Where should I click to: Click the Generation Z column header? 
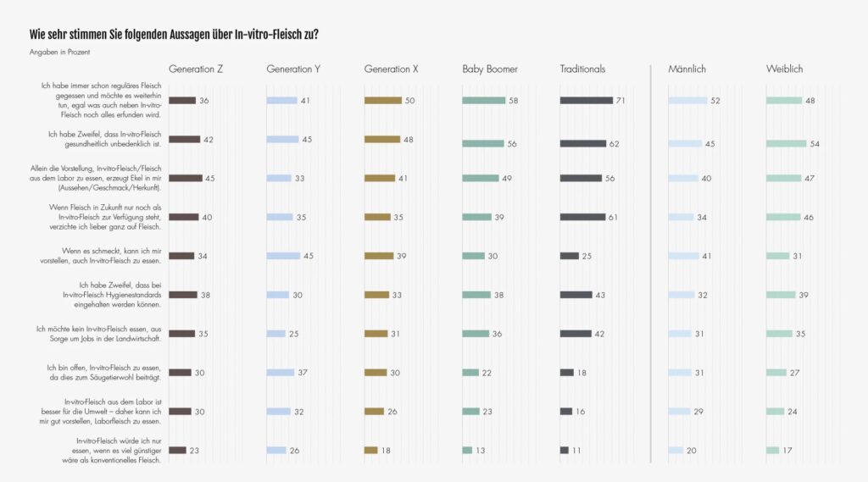(x=196, y=69)
